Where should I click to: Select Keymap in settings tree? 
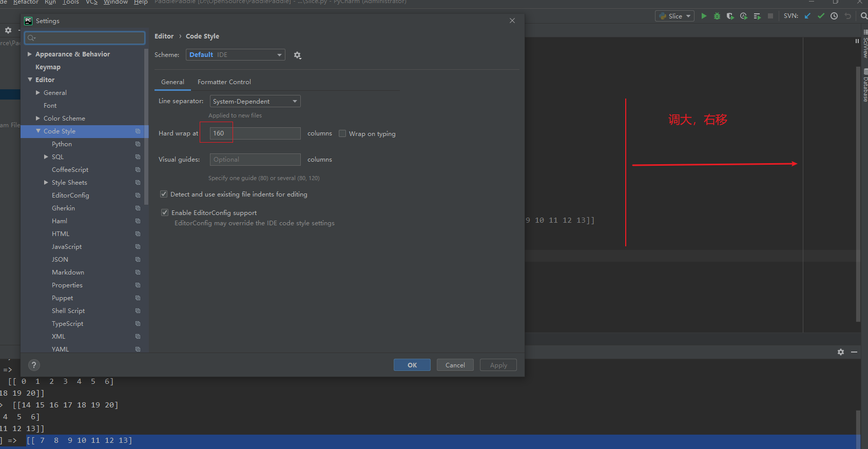click(x=48, y=67)
